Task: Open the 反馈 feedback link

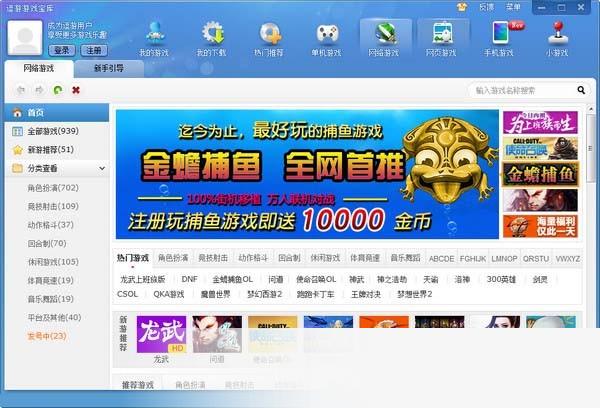Action: [486, 7]
